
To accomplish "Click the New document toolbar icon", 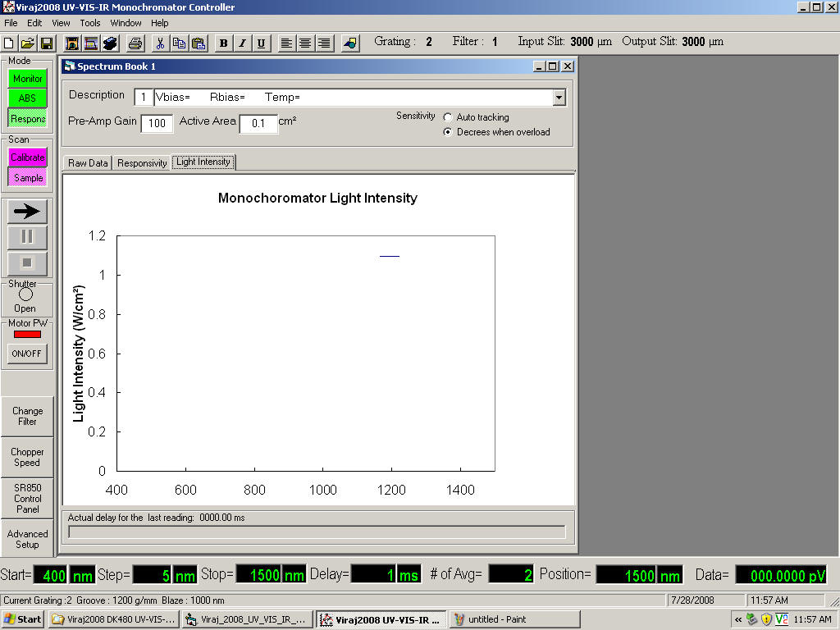I will tap(8, 43).
